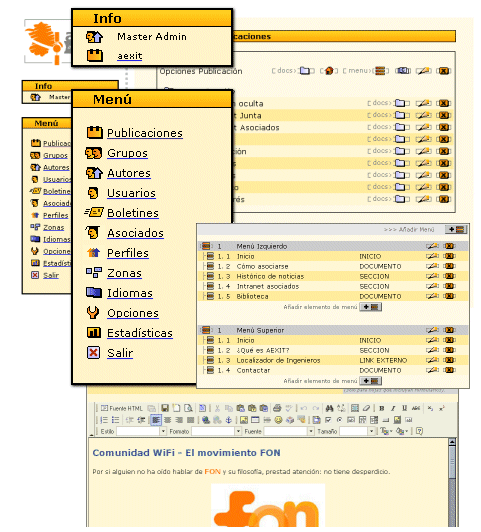Click the aexit link in Info panel
The image size is (481, 532).
coord(130,56)
